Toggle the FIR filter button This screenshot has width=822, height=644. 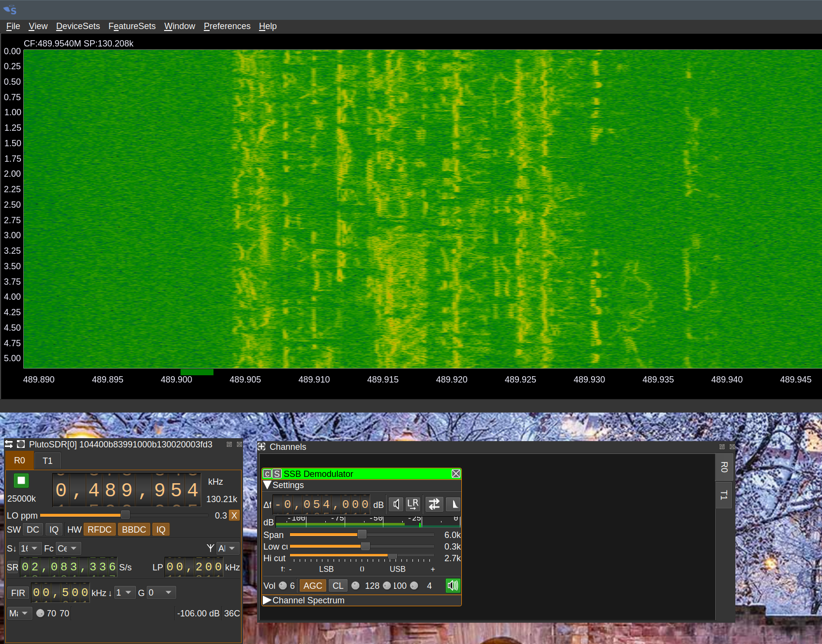(18, 593)
